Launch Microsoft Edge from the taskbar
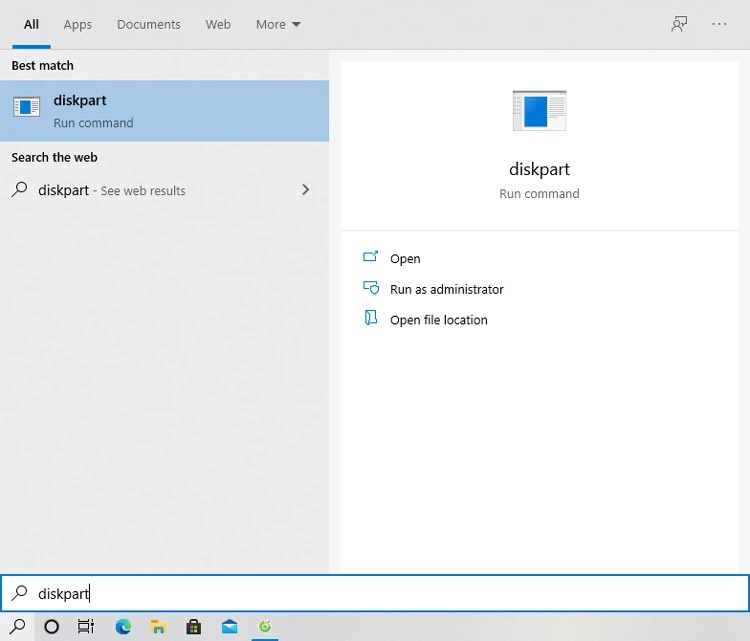 pos(123,626)
